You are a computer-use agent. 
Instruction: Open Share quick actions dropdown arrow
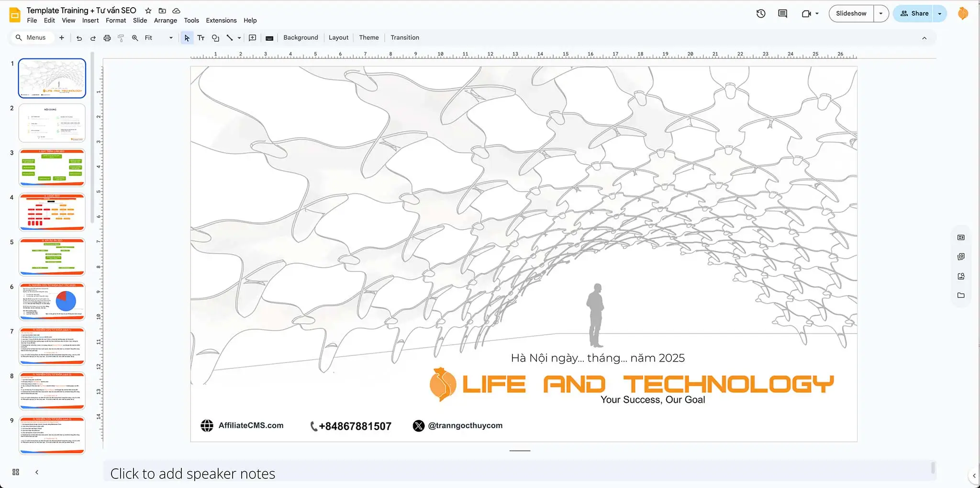[940, 13]
